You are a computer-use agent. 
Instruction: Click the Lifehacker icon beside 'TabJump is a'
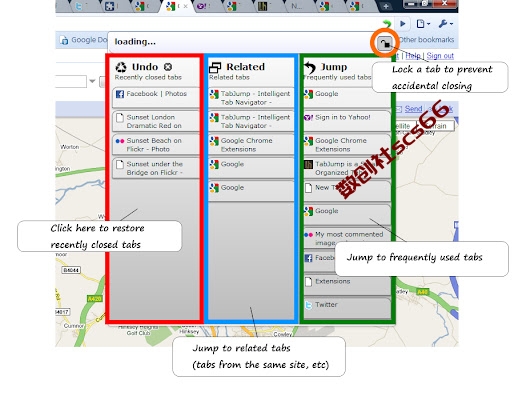click(309, 165)
